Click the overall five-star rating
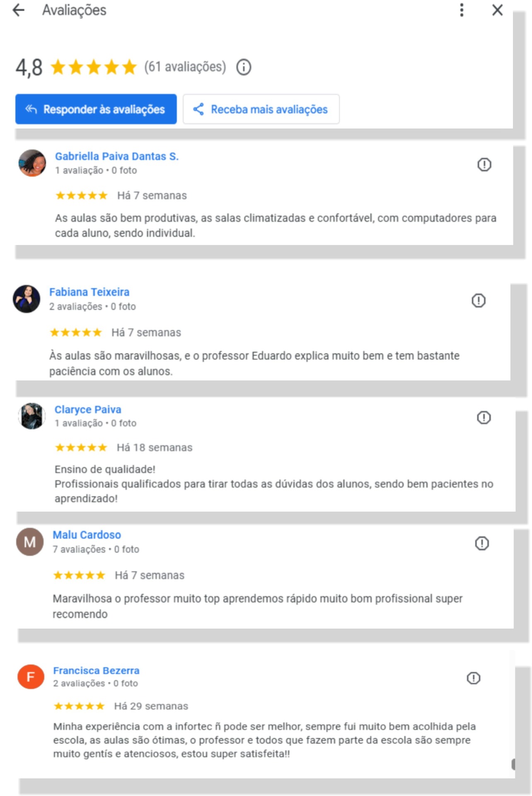 pyautogui.click(x=94, y=67)
